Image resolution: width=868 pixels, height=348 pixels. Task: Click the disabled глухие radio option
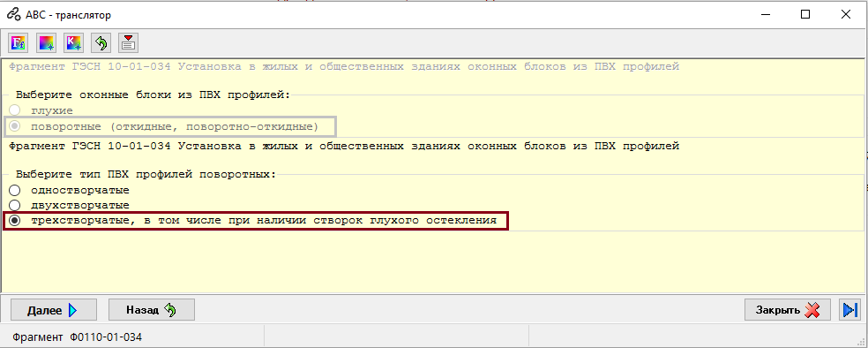click(x=15, y=110)
